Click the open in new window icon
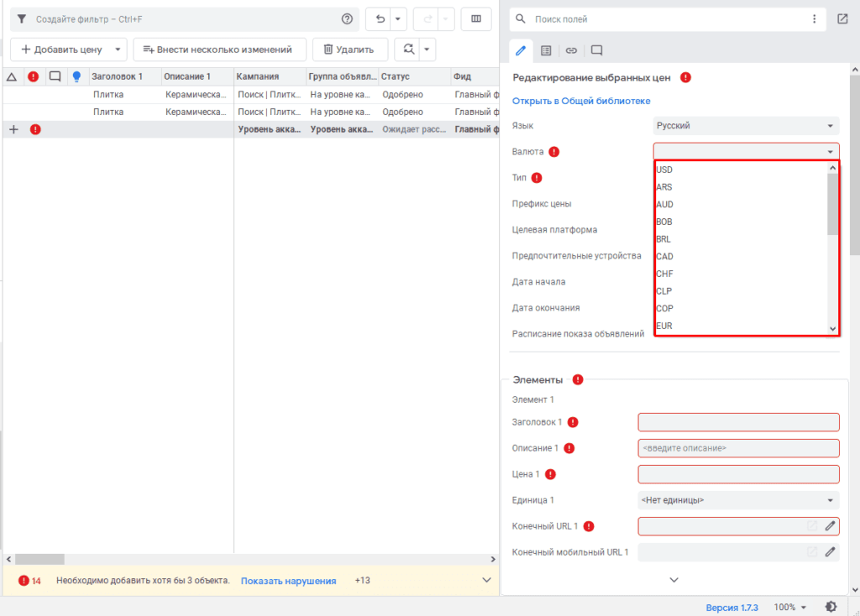Image resolution: width=860 pixels, height=616 pixels. 842,19
